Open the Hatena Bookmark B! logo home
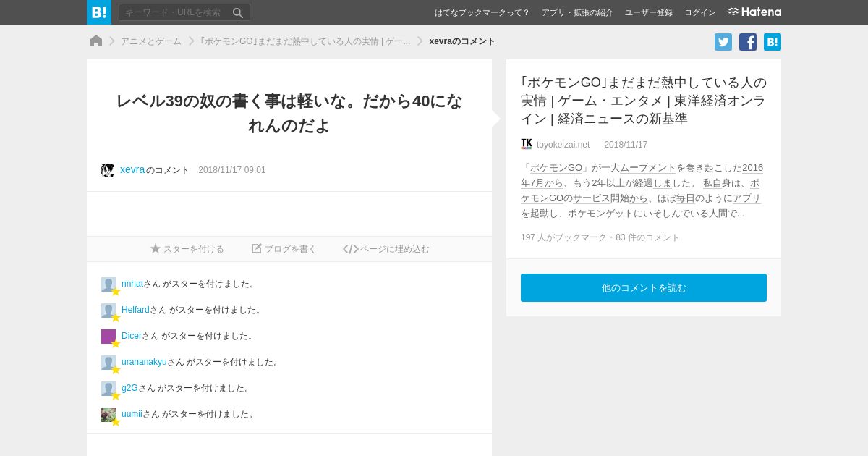The height and width of the screenshot is (456, 868). (x=99, y=12)
